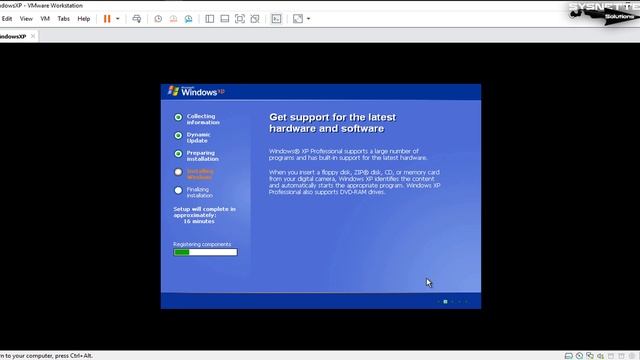The width and height of the screenshot is (640, 360).
Task: Take a snapshot of this virtual machine
Action: click(158, 19)
